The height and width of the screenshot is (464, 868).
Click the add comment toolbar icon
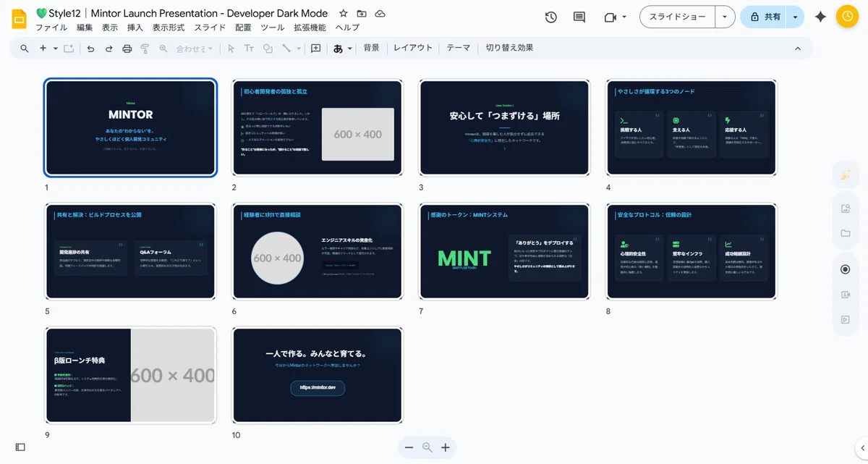tap(316, 48)
